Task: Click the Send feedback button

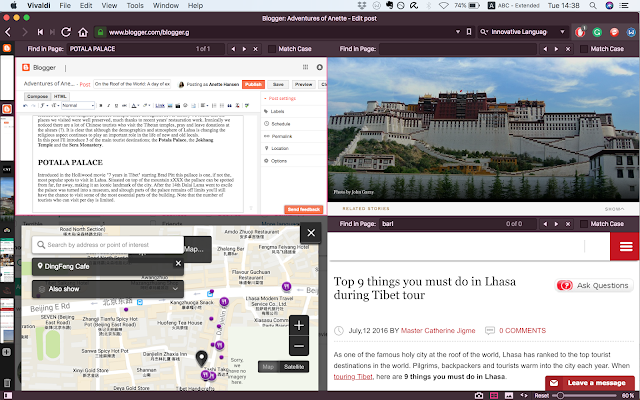Action: 304,209
